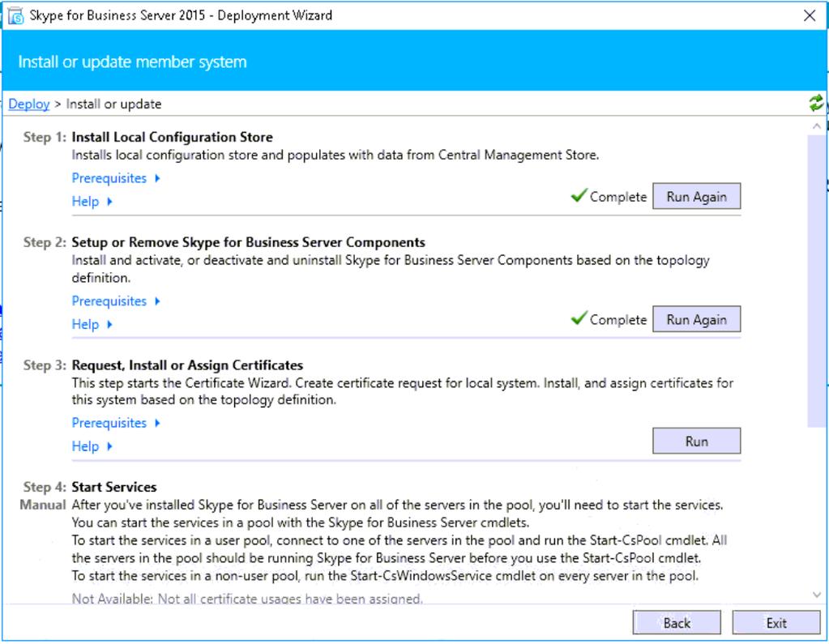The image size is (829, 644).
Task: Run Again the Local Configuration Store step
Action: coord(696,197)
